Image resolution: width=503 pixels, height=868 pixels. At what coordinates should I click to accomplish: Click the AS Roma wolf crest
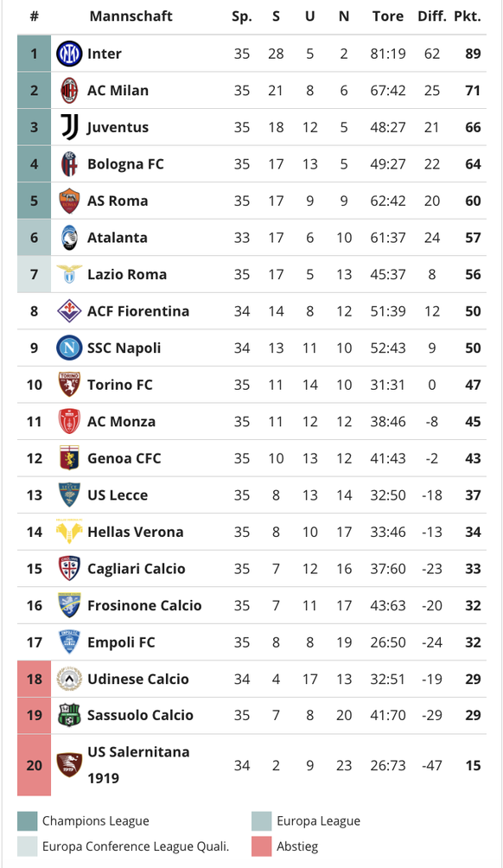[x=69, y=201]
